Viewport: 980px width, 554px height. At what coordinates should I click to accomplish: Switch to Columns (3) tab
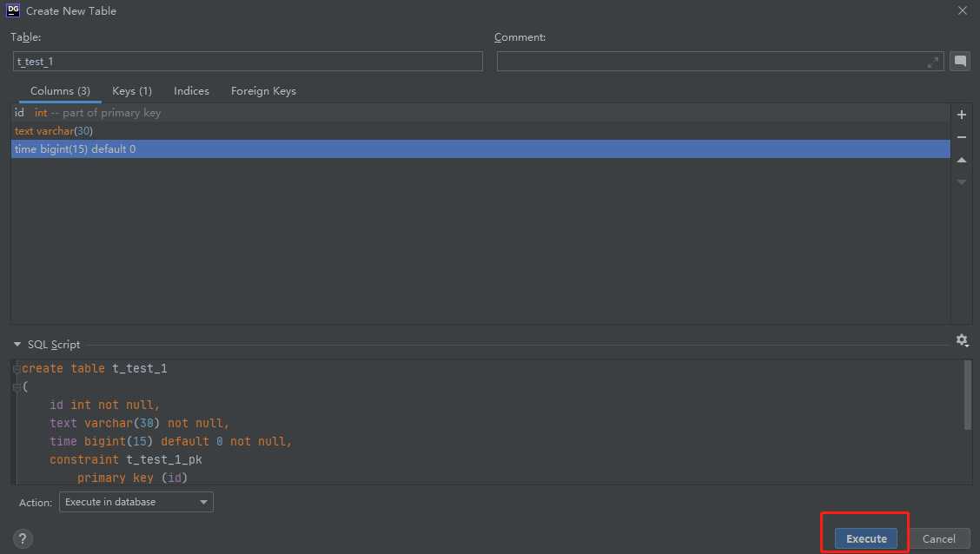click(x=60, y=91)
